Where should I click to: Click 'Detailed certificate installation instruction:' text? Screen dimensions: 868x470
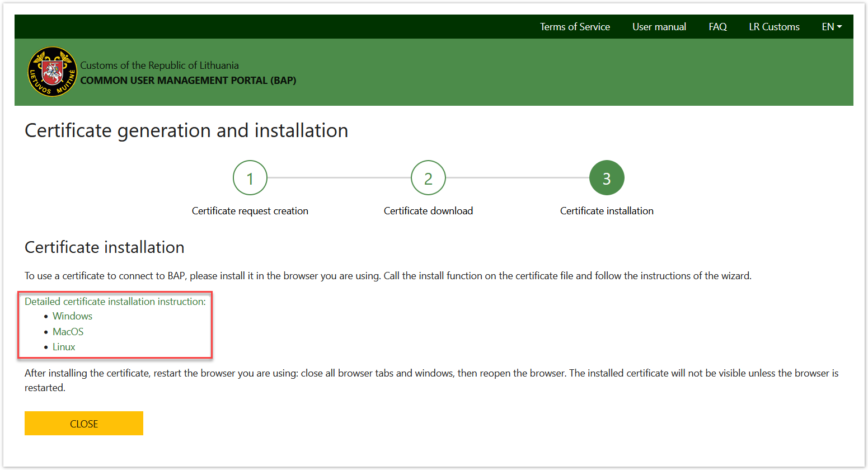tap(115, 302)
